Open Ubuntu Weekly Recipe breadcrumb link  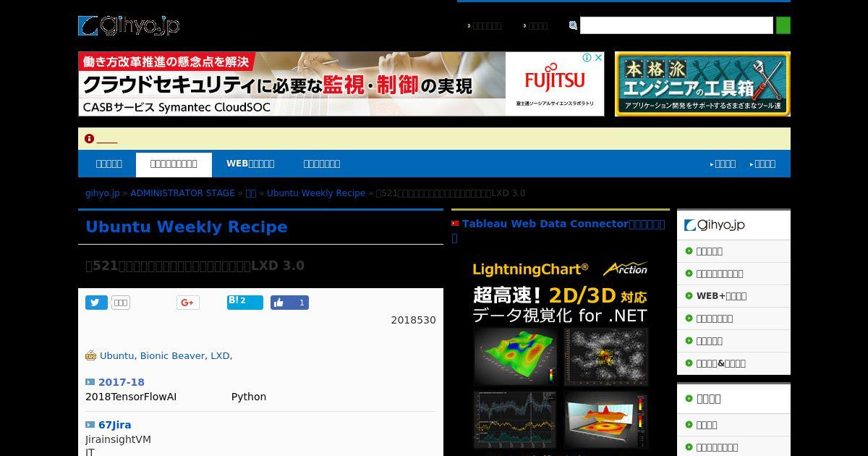[x=316, y=193]
